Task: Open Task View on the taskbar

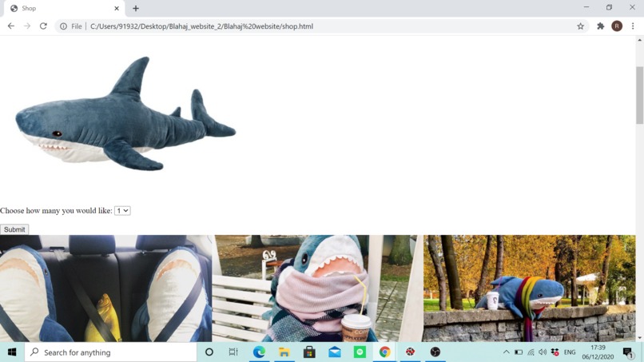Action: coord(233,352)
